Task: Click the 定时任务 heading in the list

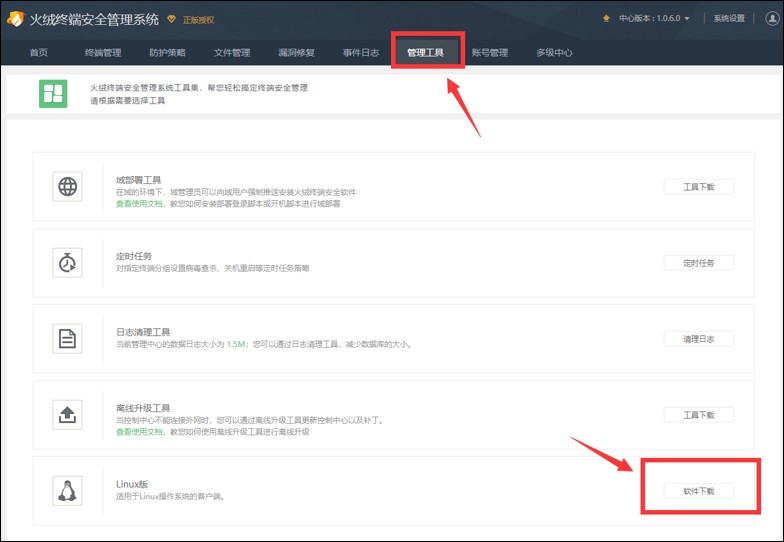Action: pyautogui.click(x=134, y=256)
